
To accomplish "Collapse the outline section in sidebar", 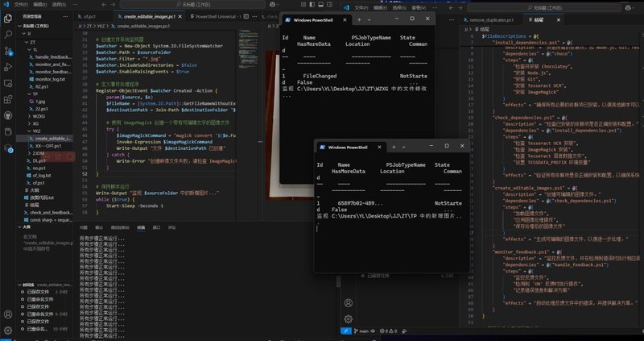I will [27, 227].
